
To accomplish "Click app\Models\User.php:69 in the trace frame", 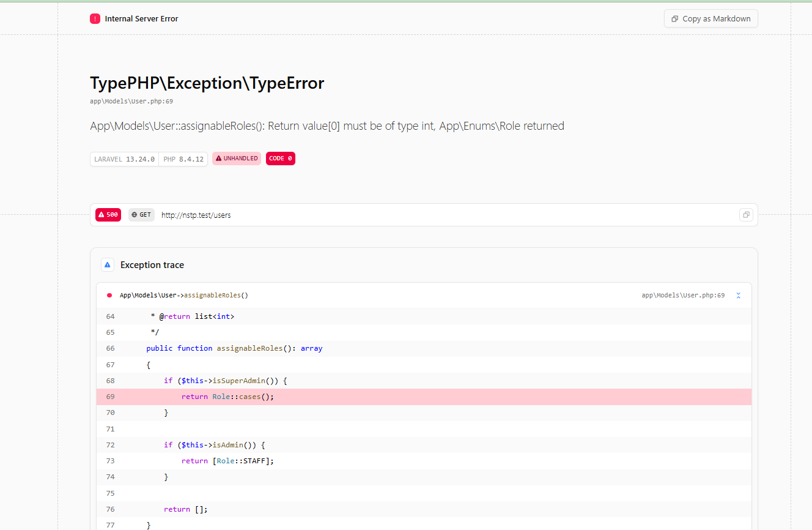I will point(683,296).
